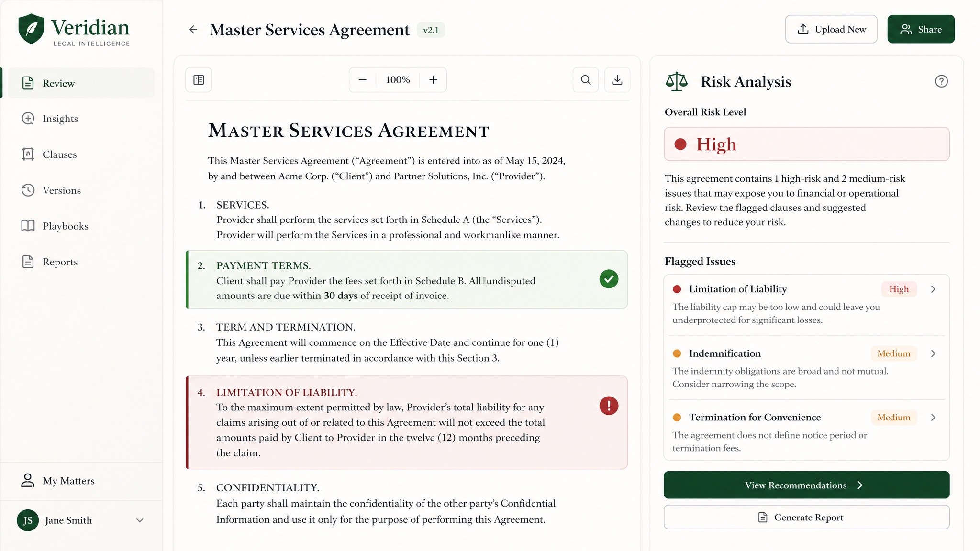The image size is (980, 551).
Task: Click red alert icon on Limitation clause
Action: coord(609,406)
